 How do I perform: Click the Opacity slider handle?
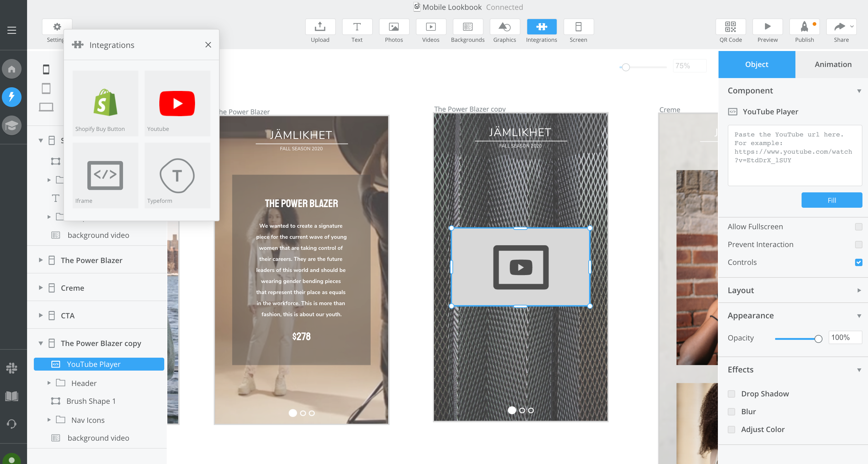818,339
